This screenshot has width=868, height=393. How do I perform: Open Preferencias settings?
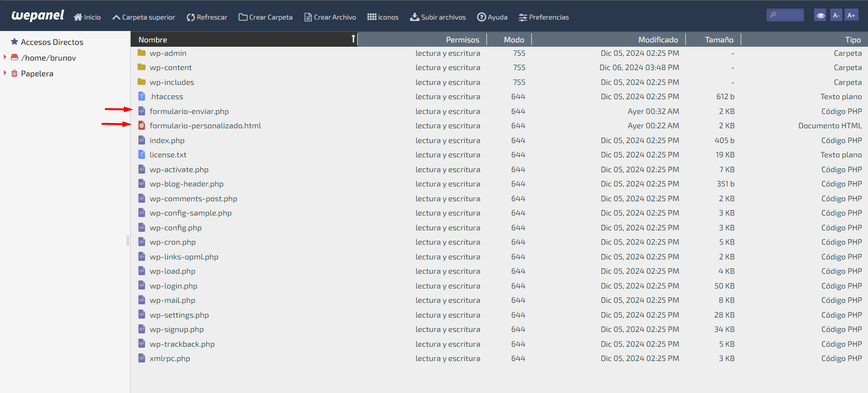coord(544,17)
